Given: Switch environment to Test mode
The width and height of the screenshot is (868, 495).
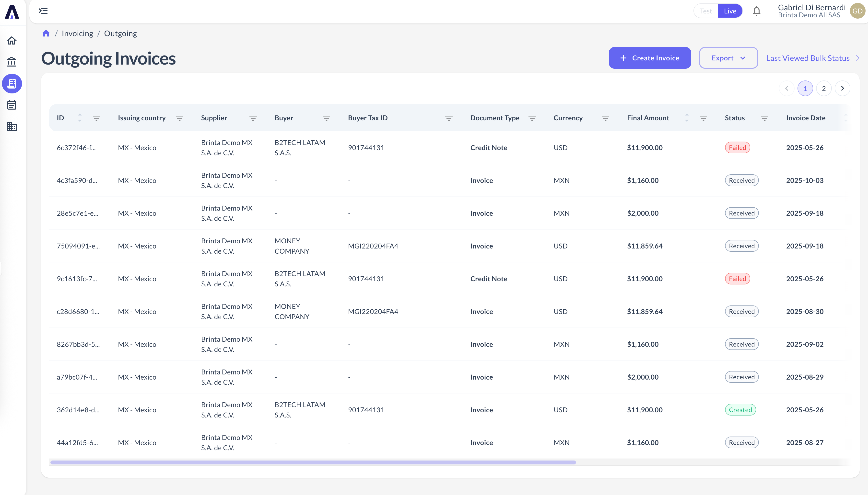Looking at the screenshot, I should click(x=706, y=11).
